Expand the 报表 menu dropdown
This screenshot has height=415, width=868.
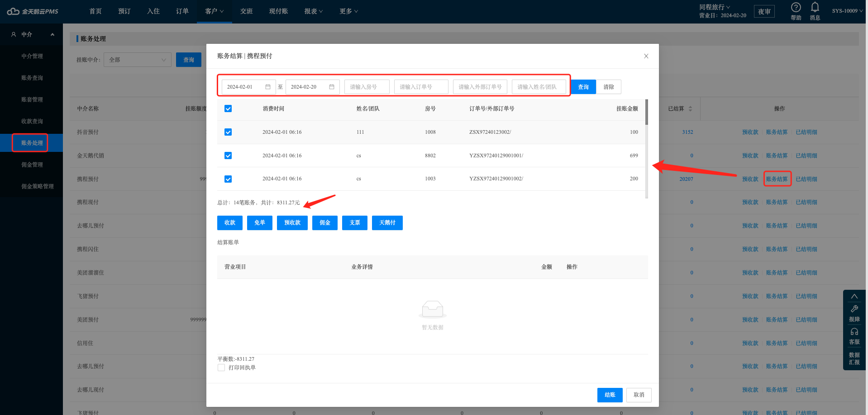tap(314, 11)
